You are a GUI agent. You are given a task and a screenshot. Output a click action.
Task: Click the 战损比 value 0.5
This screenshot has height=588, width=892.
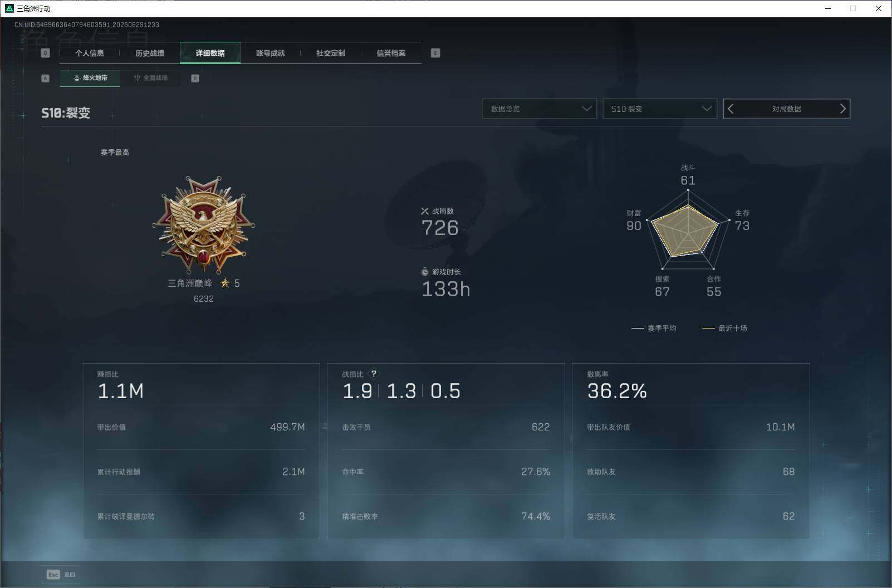(445, 391)
